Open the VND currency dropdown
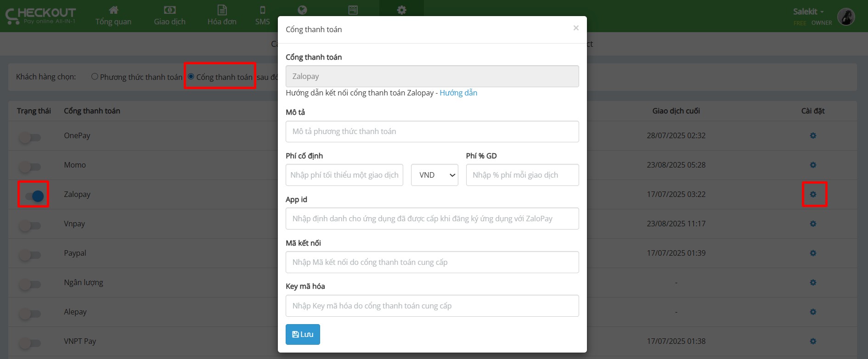 (434, 175)
